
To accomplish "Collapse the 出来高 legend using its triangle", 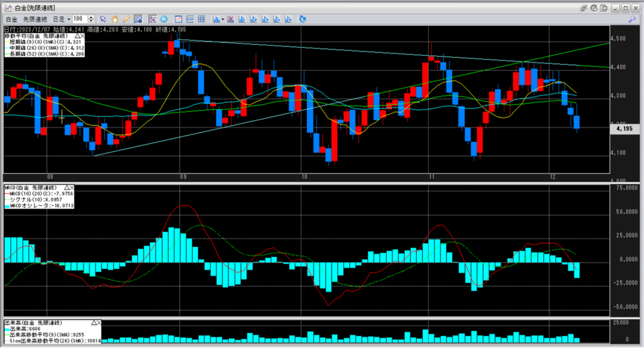I will 94,323.
